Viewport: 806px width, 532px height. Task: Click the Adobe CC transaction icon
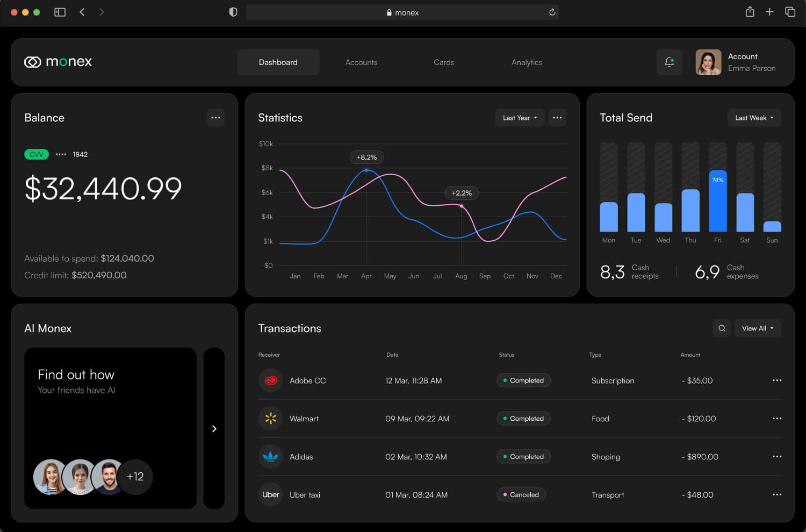click(x=270, y=380)
